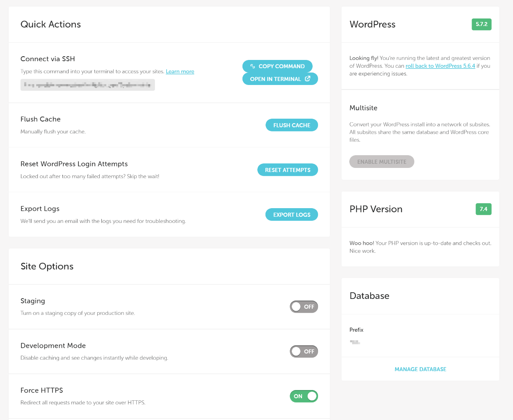Enable the Staging toggle

tap(304, 307)
